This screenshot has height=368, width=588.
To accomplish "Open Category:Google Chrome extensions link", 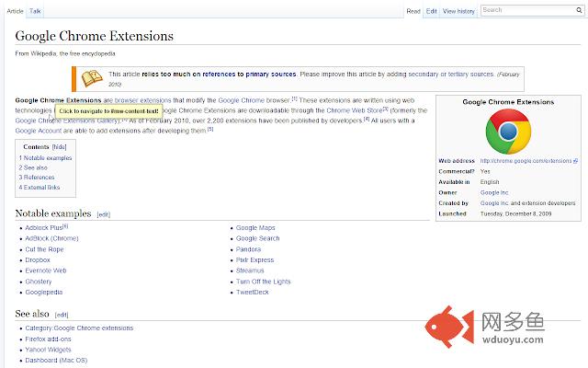I will point(79,328).
